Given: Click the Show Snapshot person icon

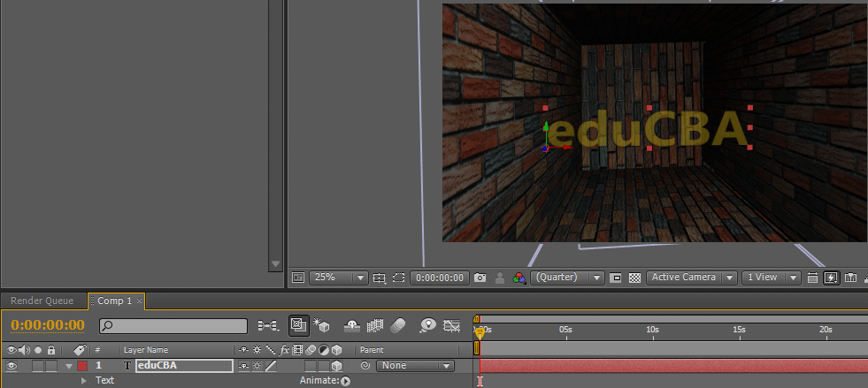Looking at the screenshot, I should point(500,278).
